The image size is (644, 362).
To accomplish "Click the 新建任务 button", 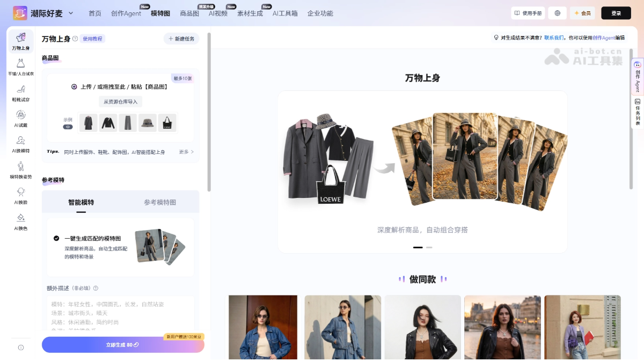I will point(181,39).
